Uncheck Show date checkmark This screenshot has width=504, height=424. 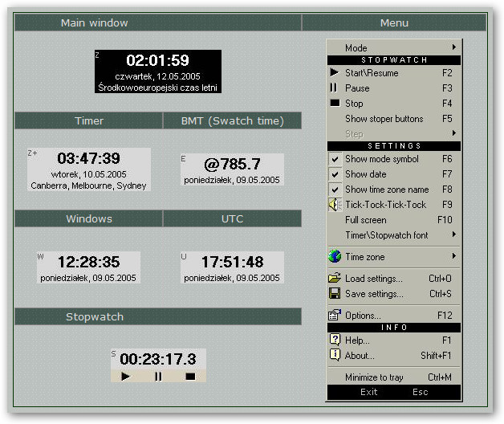335,174
